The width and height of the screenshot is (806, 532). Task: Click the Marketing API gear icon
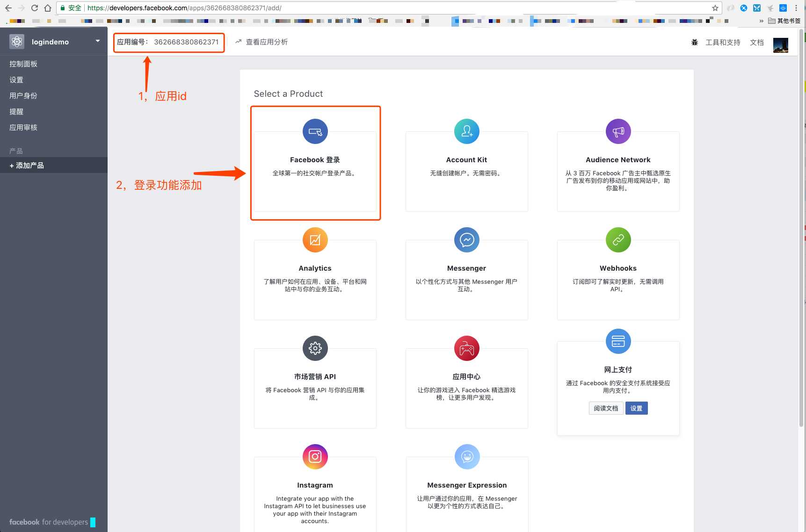[x=315, y=348]
